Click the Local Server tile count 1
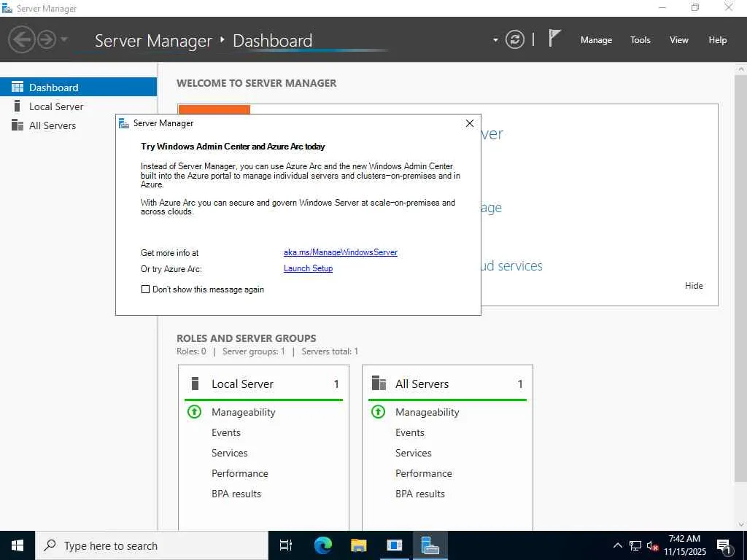This screenshot has width=747, height=560. coord(336,384)
